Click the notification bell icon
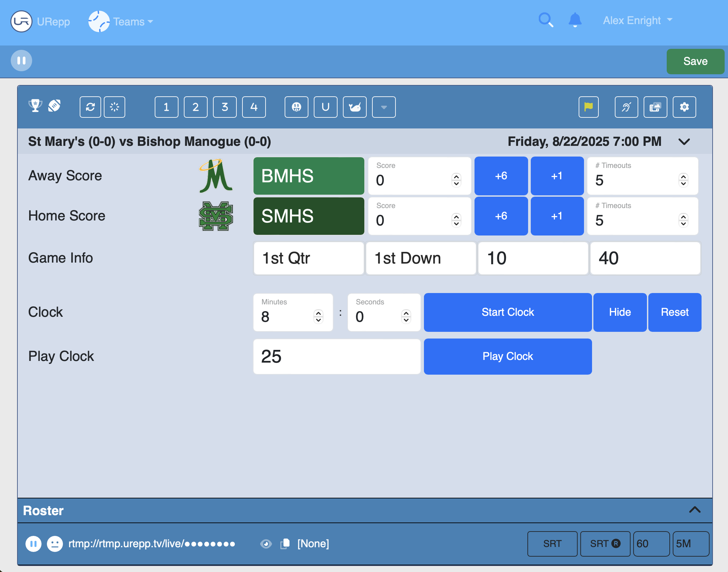 [575, 20]
